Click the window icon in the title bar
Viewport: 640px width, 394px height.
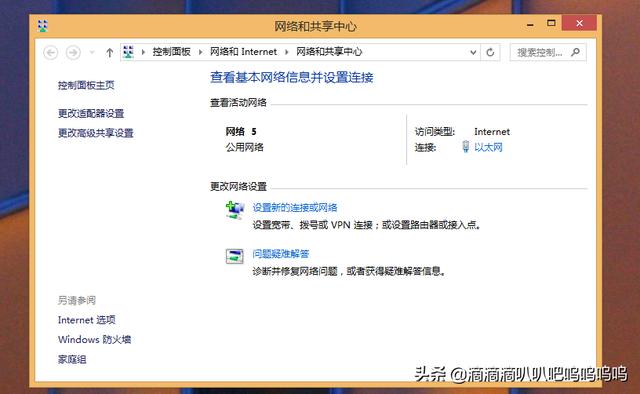pos(42,26)
